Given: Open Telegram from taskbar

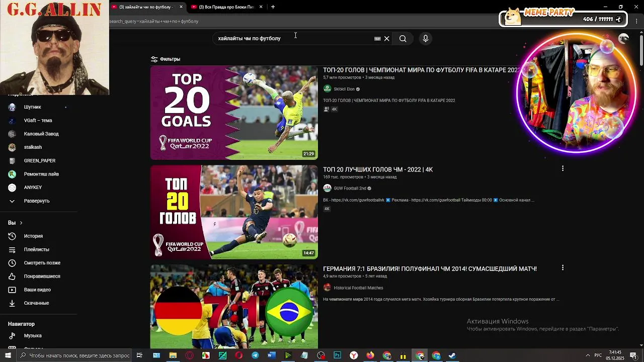Looking at the screenshot, I should click(255, 355).
